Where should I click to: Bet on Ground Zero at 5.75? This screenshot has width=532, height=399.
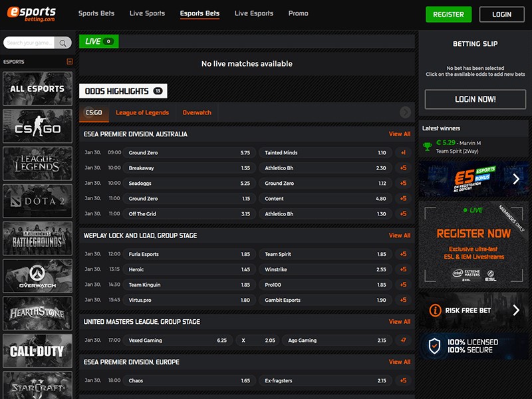(x=190, y=153)
